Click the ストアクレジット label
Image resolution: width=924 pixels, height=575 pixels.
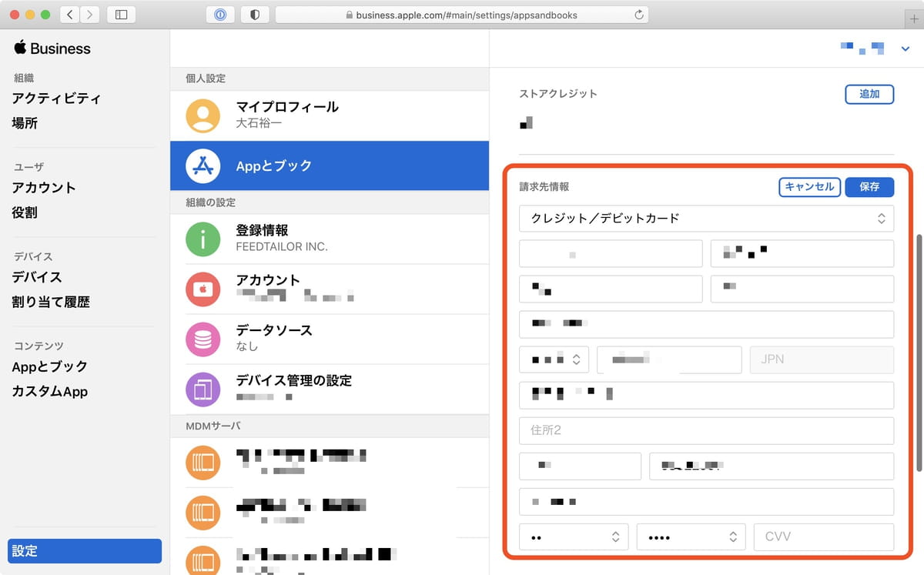coord(558,94)
